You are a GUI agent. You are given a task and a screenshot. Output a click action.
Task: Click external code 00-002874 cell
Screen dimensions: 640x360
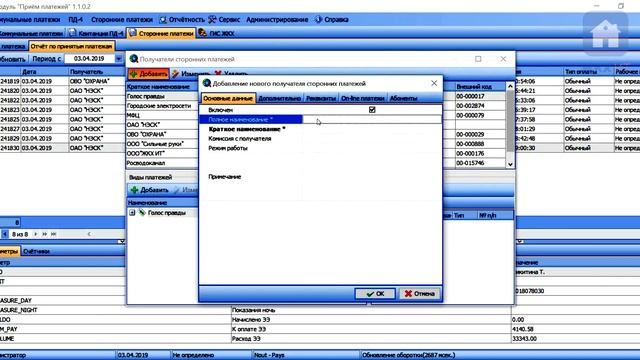point(480,106)
